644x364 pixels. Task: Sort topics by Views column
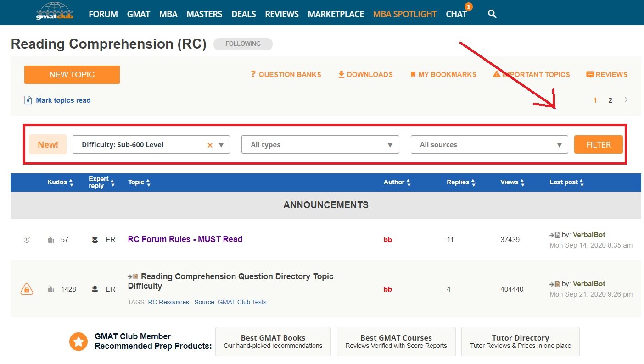click(512, 182)
